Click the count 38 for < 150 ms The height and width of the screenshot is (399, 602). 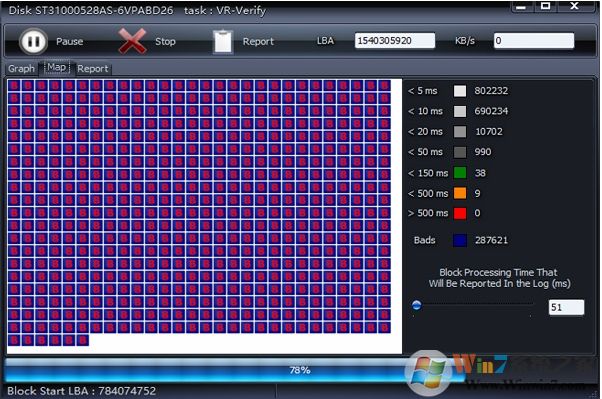click(480, 173)
